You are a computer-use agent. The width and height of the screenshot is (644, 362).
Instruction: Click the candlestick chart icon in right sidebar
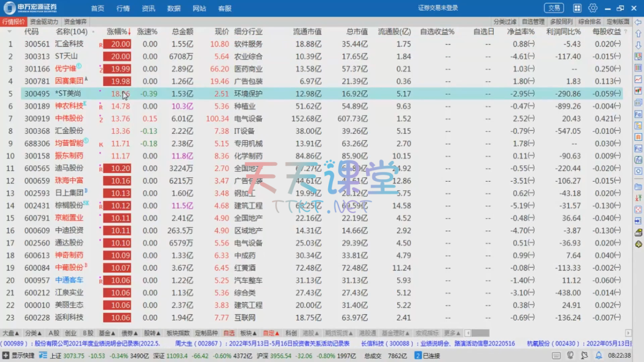(638, 90)
